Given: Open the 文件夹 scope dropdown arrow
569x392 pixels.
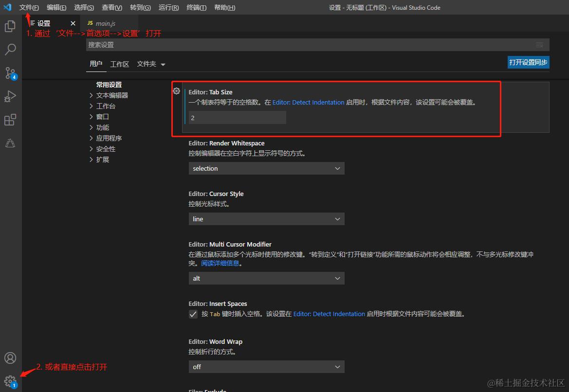Looking at the screenshot, I should (x=163, y=65).
